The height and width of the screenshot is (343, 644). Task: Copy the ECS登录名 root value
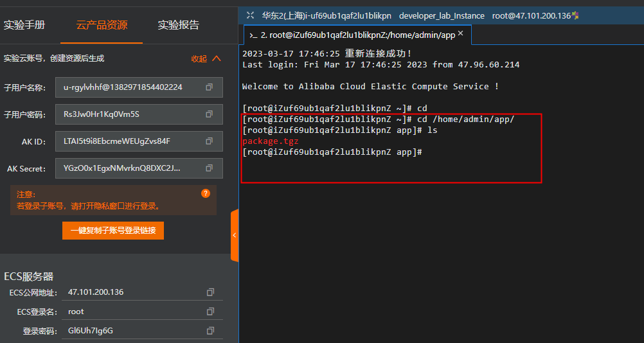point(210,312)
